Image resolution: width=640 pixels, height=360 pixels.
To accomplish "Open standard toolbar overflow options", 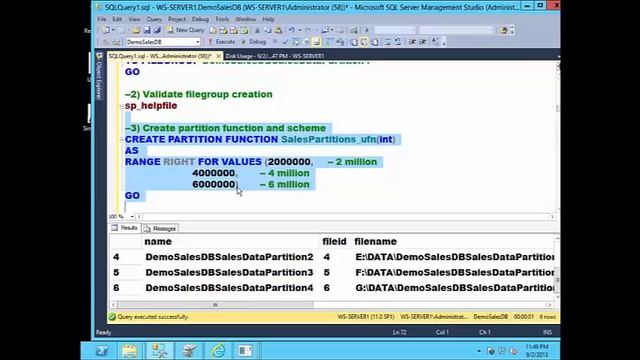I will tap(512, 30).
